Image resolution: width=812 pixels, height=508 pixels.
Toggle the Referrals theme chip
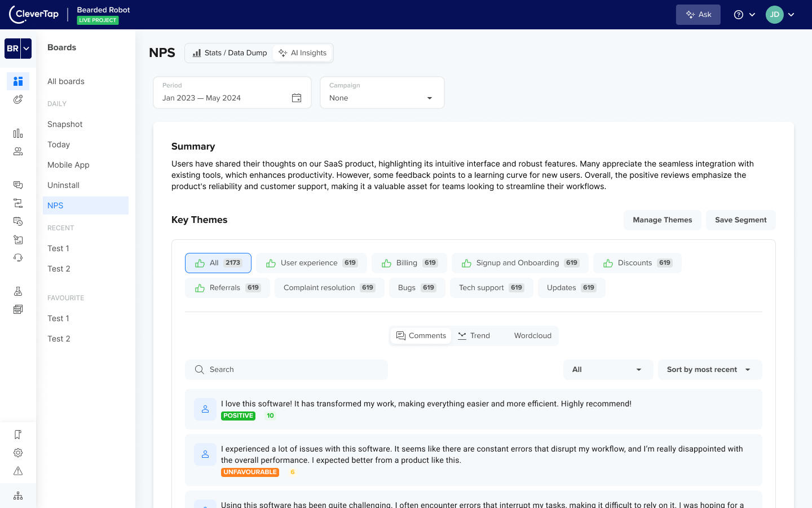[227, 288]
